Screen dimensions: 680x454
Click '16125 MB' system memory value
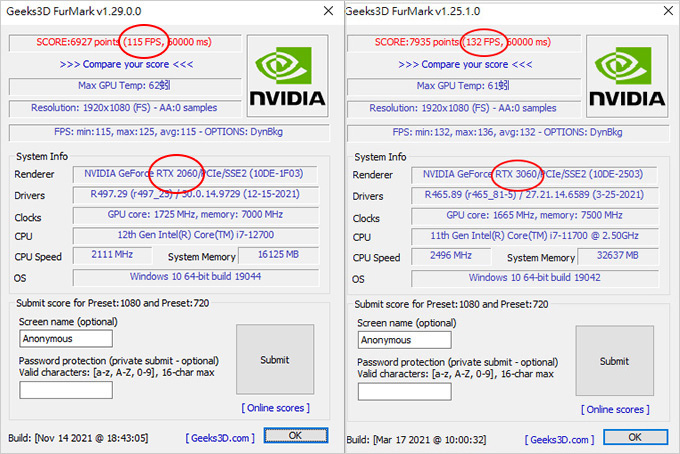pos(278,255)
